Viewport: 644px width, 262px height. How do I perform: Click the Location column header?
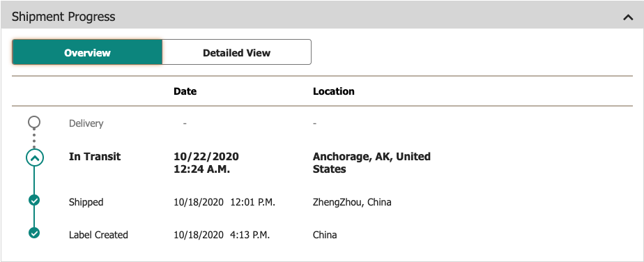[333, 91]
